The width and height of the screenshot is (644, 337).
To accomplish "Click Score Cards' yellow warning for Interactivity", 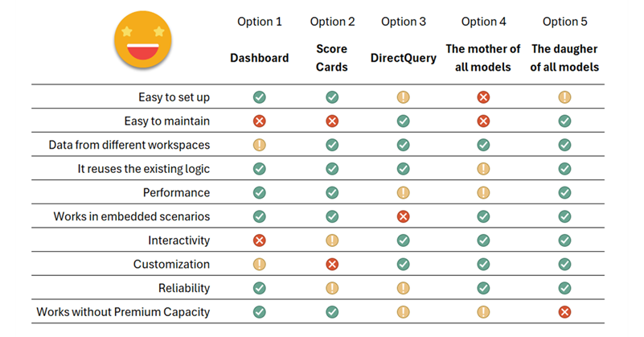I will 332,240.
